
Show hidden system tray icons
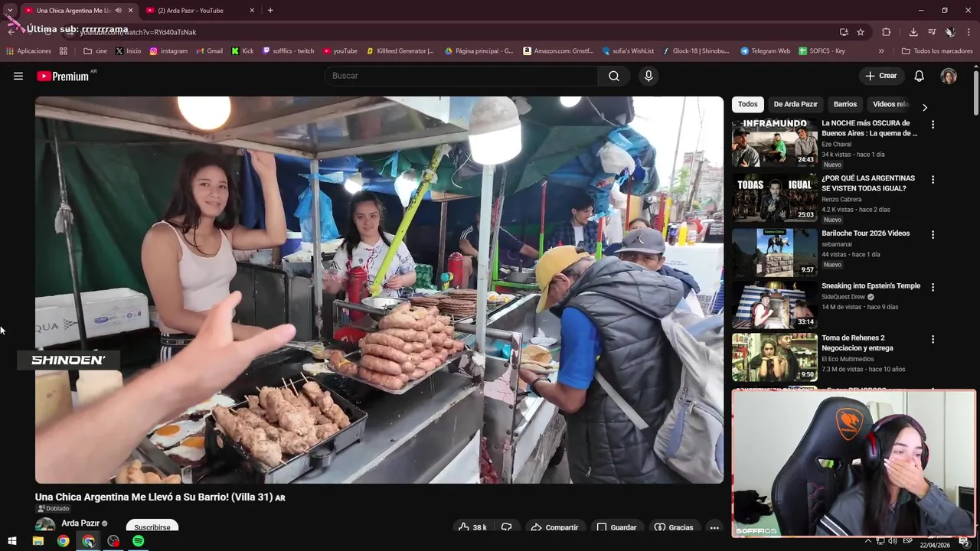point(867,541)
